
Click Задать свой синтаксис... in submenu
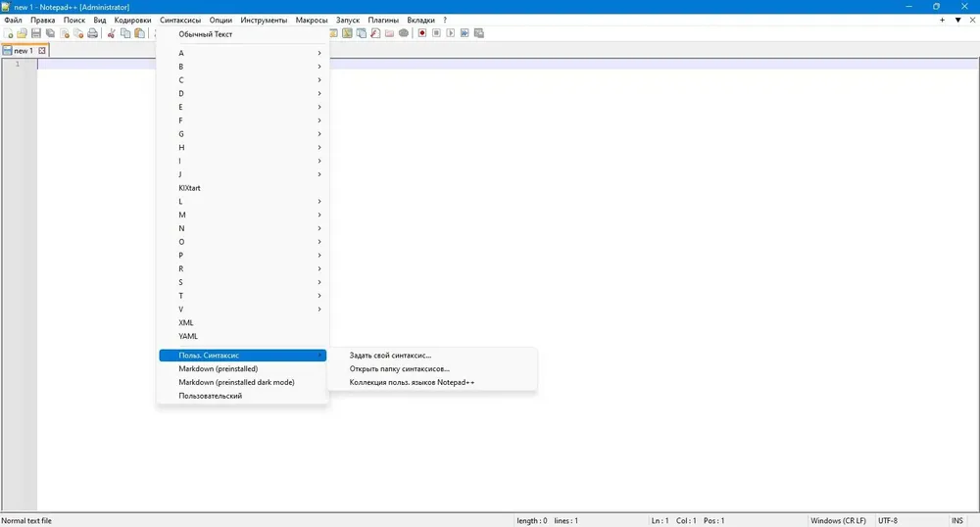[432, 356]
